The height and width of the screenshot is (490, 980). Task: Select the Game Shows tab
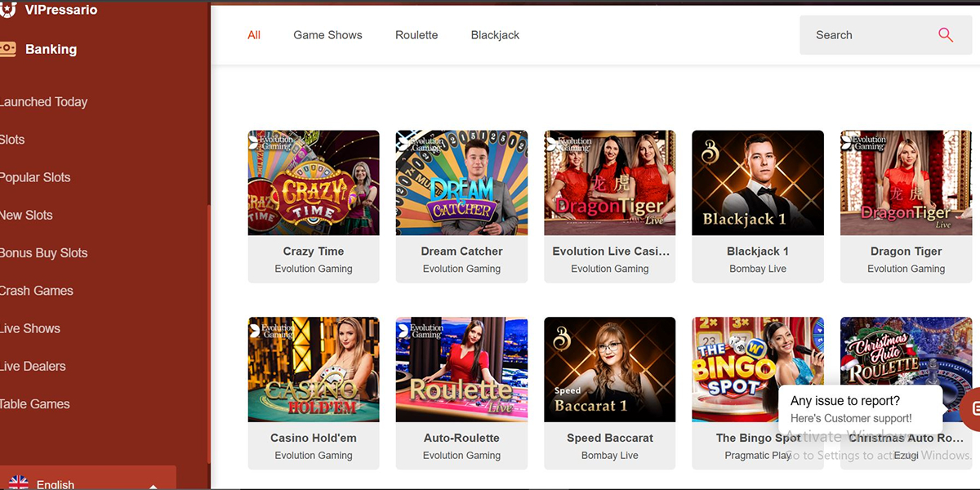pyautogui.click(x=327, y=35)
